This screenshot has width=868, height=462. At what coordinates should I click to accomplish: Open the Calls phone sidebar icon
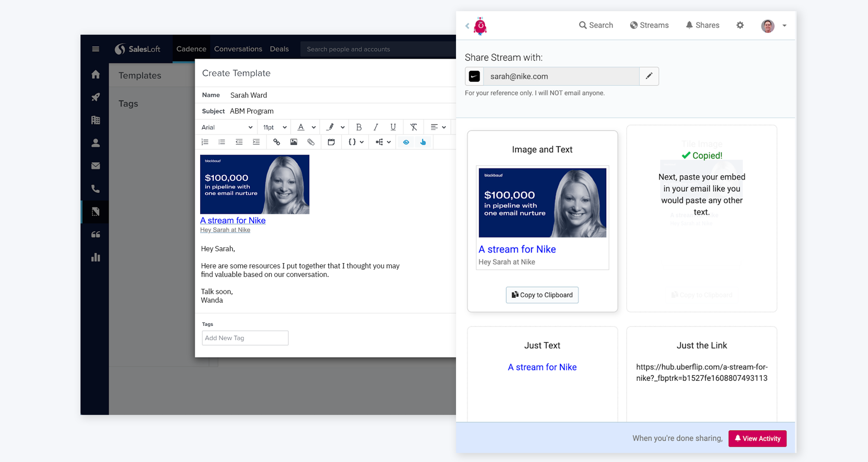point(96,189)
